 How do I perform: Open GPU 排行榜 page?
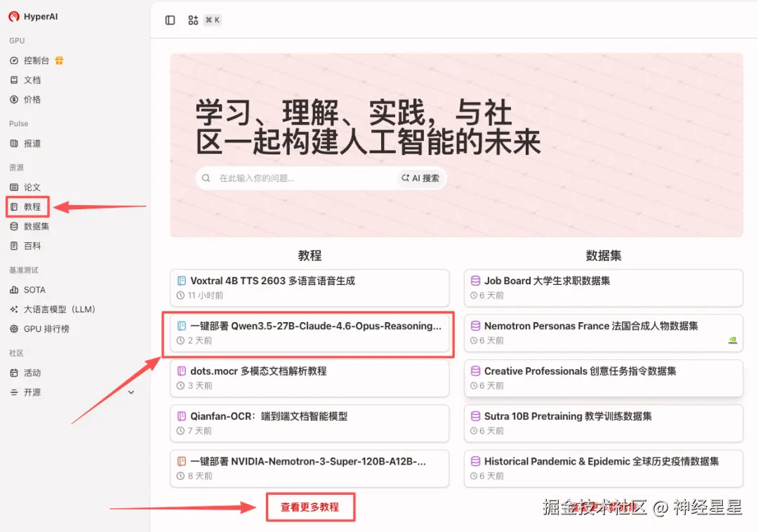coord(46,329)
